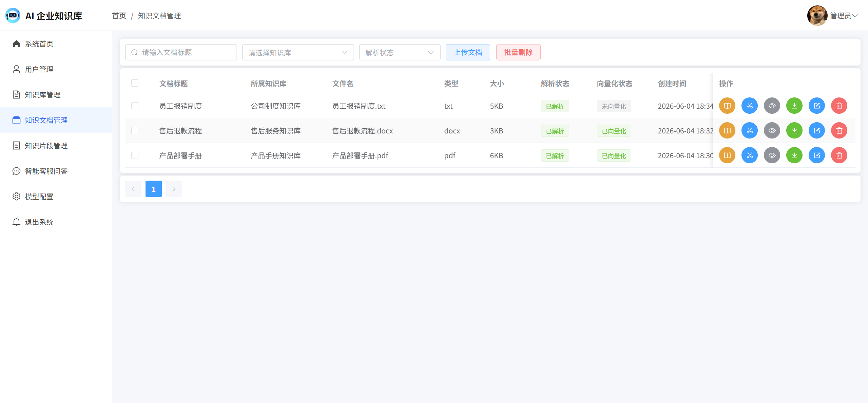The width and height of the screenshot is (868, 403).
Task: Click the AI 企业知识库 robot logo
Action: pos(13,16)
